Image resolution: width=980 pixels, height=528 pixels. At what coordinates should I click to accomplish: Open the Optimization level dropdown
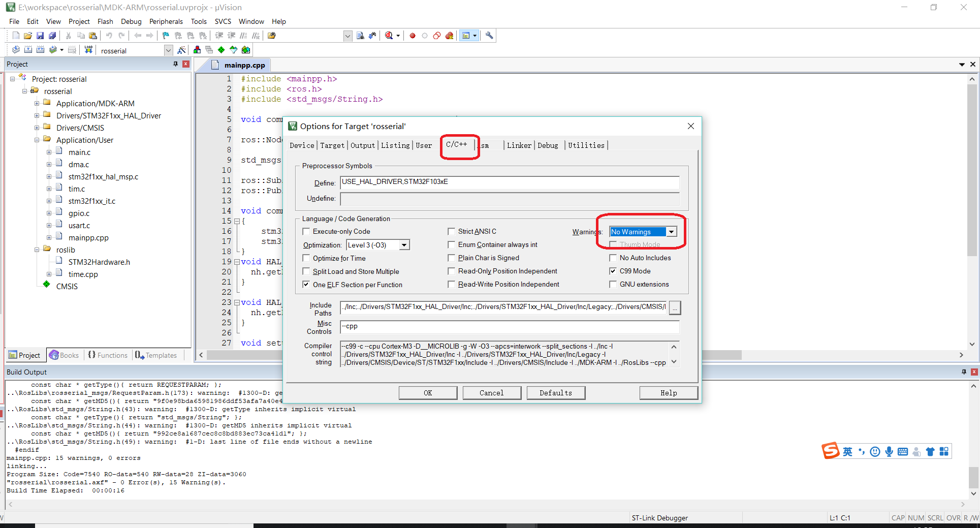404,245
